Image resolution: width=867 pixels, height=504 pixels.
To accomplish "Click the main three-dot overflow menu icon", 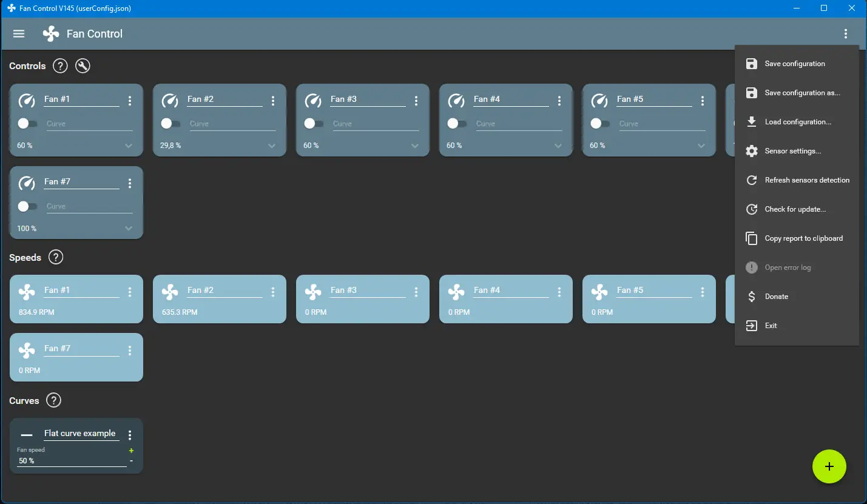I will (x=846, y=34).
